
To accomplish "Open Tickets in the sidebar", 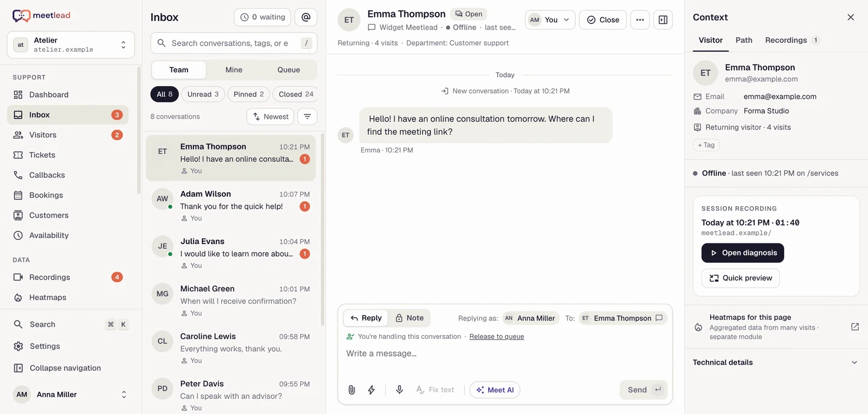I will [x=68, y=155].
